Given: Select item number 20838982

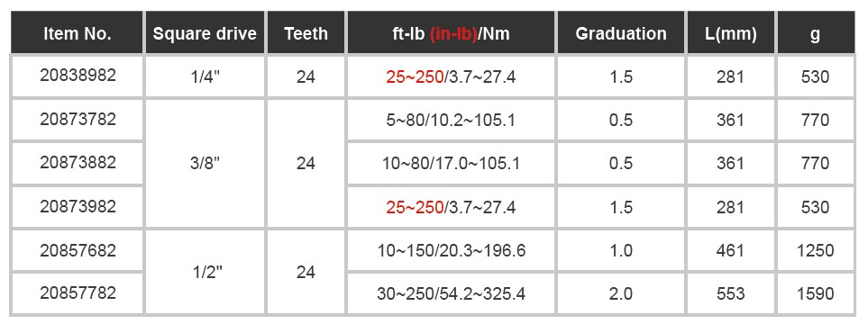Looking at the screenshot, I should point(77,76).
